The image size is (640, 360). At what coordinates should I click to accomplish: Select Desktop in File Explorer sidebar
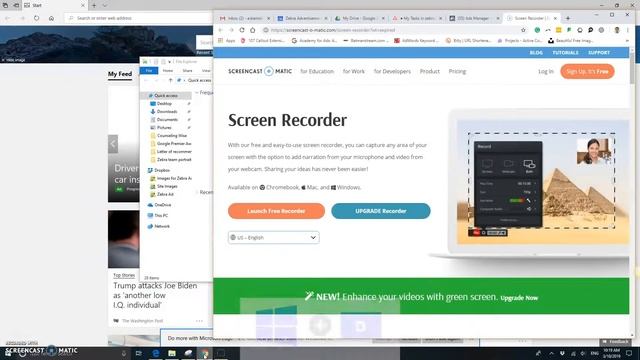point(164,104)
